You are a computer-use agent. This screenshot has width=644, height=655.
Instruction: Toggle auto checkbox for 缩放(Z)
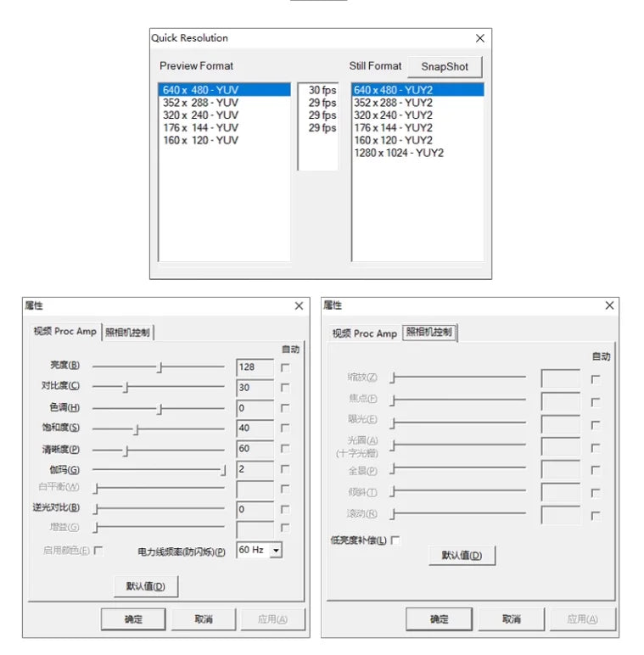pyautogui.click(x=596, y=379)
